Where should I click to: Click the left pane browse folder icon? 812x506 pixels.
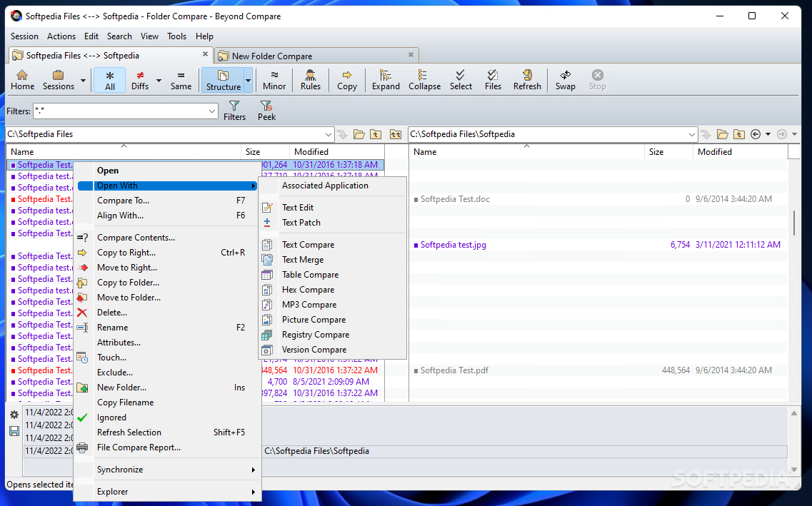click(359, 134)
